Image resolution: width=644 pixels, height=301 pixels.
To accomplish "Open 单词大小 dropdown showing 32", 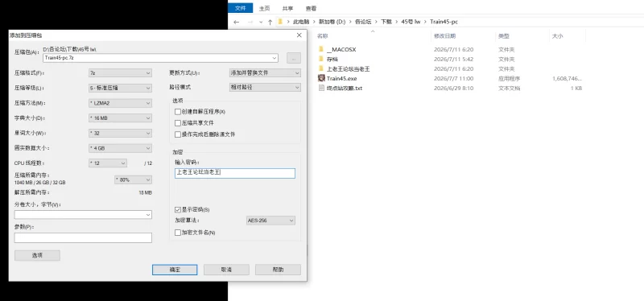I will tap(120, 133).
